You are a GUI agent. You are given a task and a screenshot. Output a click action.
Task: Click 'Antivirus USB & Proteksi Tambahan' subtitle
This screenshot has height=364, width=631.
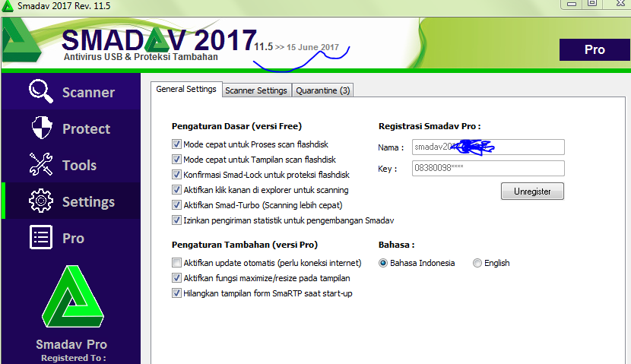(x=141, y=57)
